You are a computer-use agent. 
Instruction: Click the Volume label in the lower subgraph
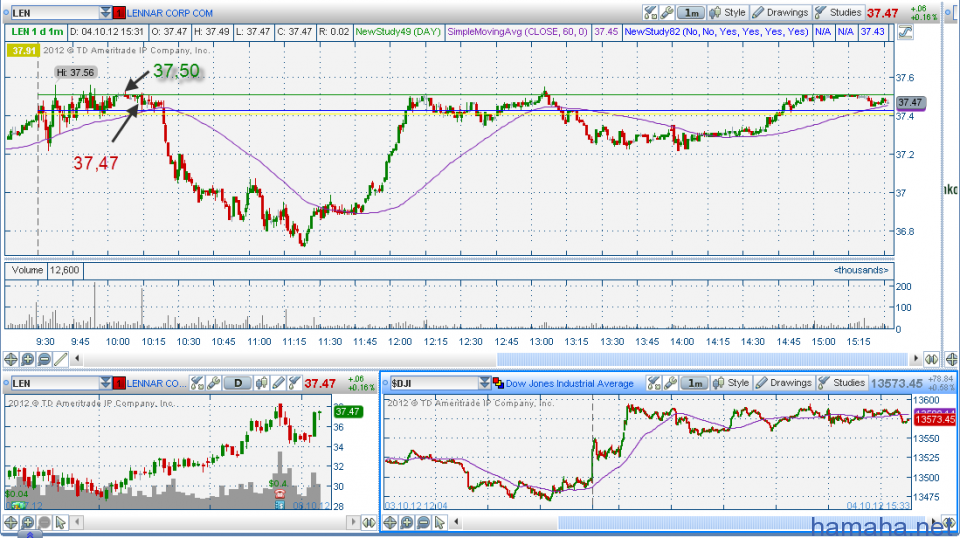pyautogui.click(x=27, y=270)
